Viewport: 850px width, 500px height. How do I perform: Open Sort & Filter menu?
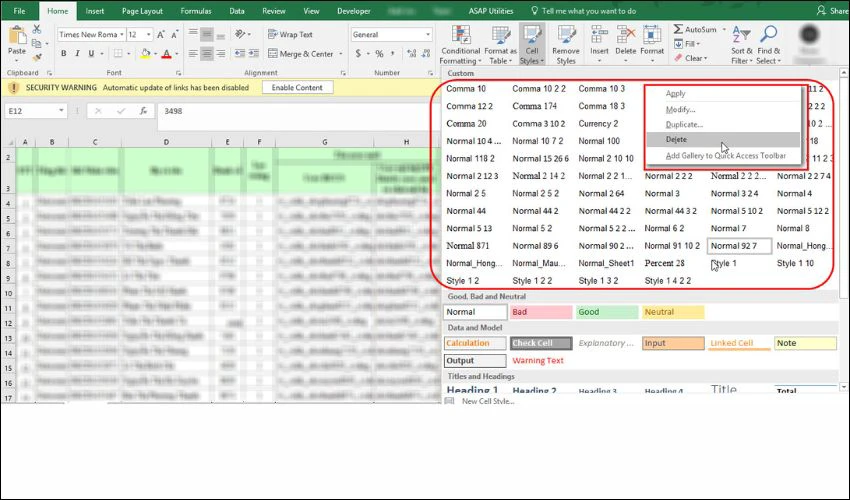(x=742, y=45)
